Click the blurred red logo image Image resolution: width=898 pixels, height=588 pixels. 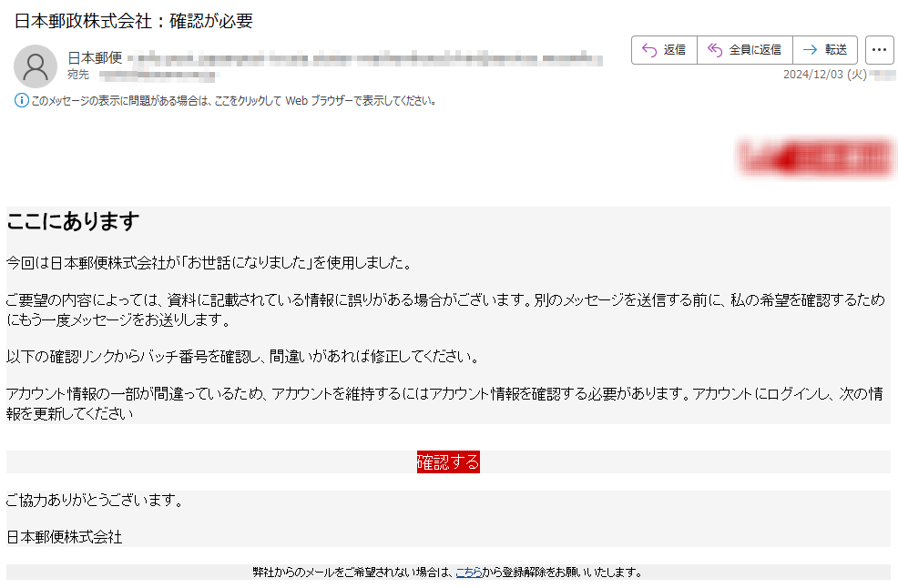816,157
